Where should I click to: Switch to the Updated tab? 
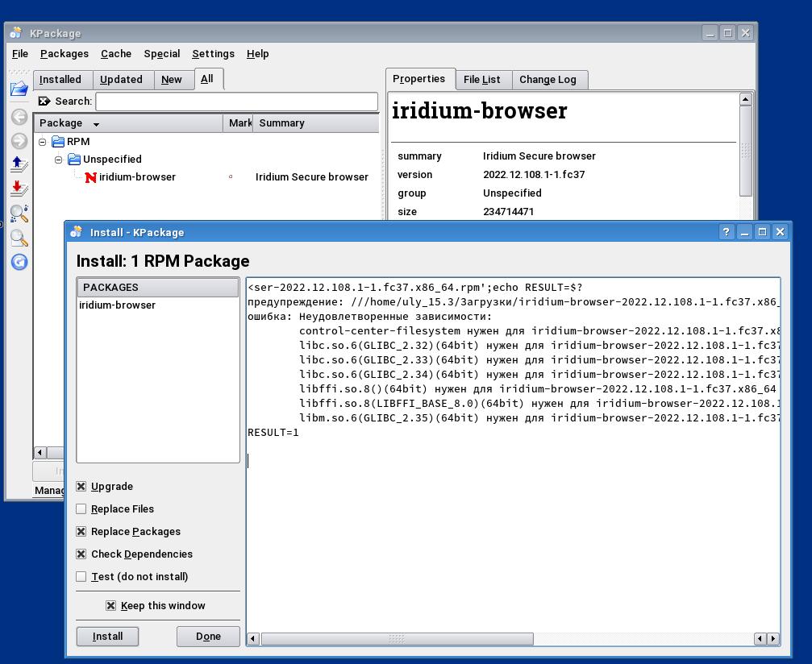click(x=121, y=80)
